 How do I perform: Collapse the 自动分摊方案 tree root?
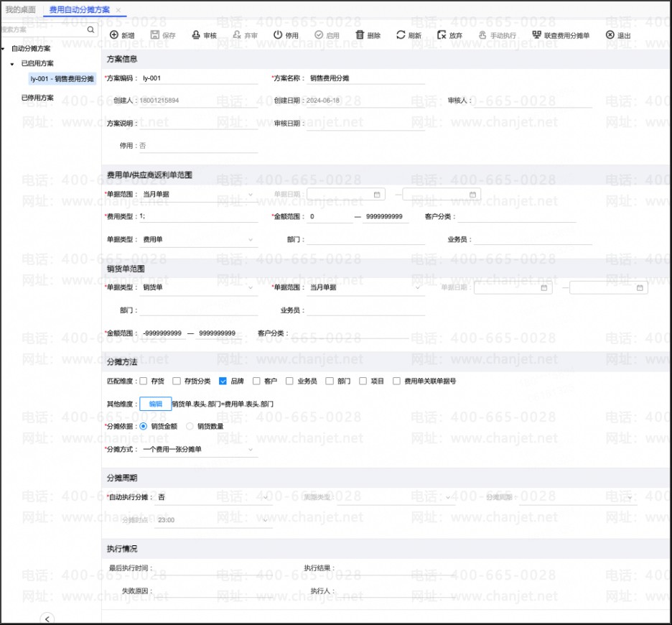(3, 49)
